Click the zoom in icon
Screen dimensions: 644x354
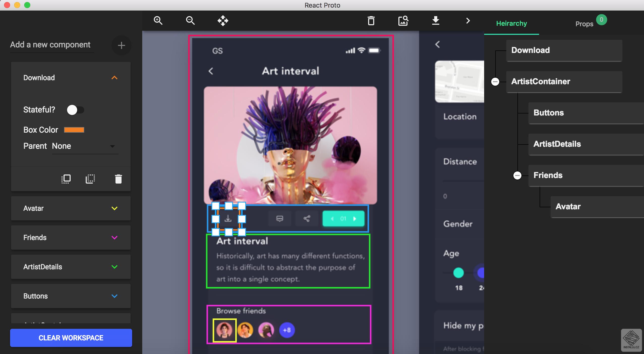158,20
